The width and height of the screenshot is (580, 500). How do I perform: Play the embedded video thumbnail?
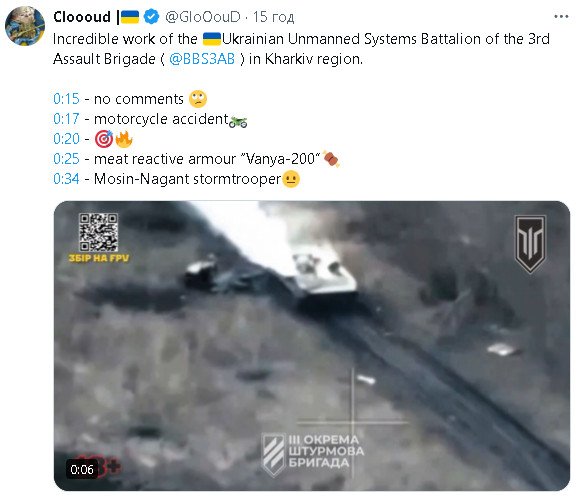(312, 346)
